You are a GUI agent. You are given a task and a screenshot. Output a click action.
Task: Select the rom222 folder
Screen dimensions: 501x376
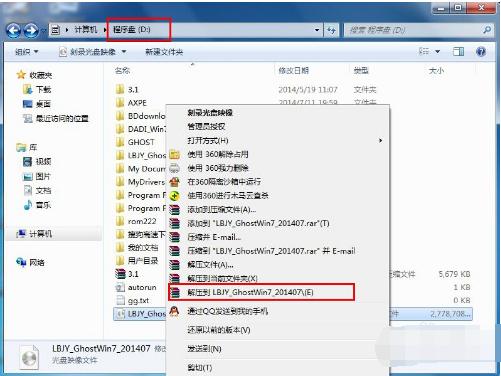tap(136, 221)
